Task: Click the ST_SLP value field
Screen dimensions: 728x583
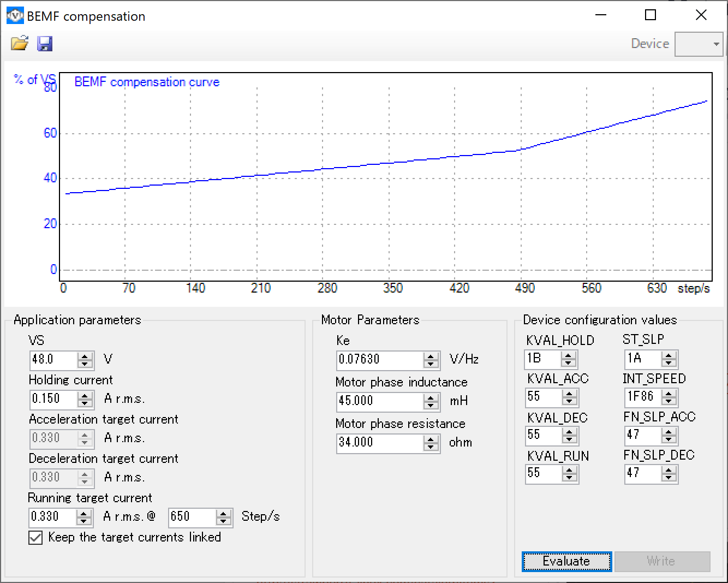Action: click(643, 359)
